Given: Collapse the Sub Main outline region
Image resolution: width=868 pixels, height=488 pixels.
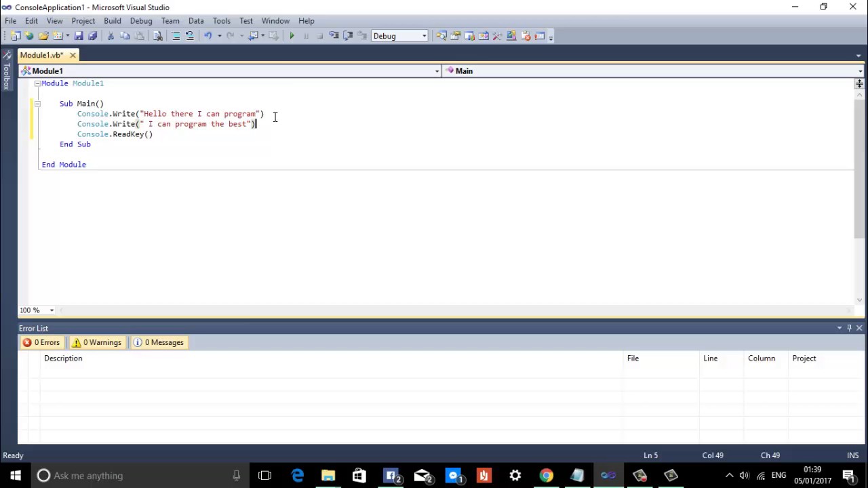Looking at the screenshot, I should [37, 104].
